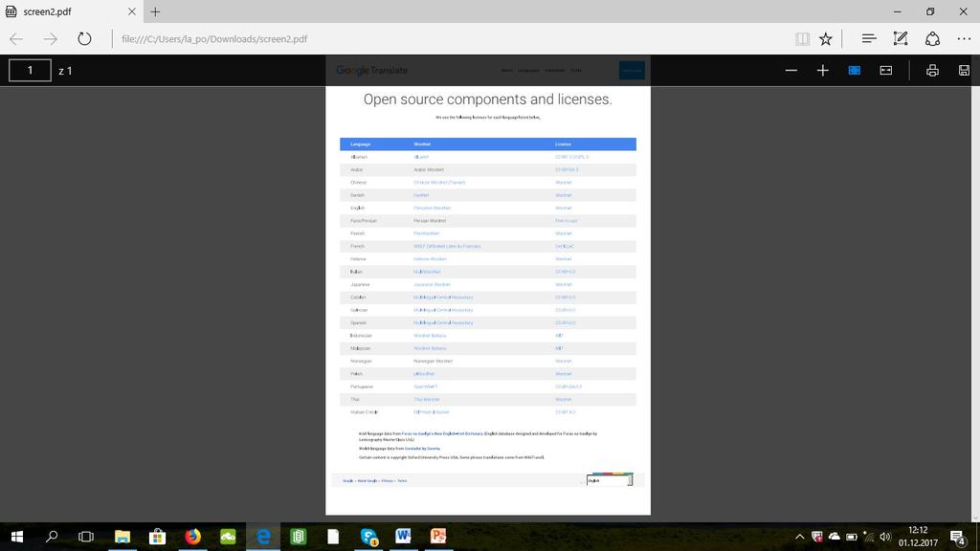
Task: Open Word from taskbar
Action: [x=403, y=537]
